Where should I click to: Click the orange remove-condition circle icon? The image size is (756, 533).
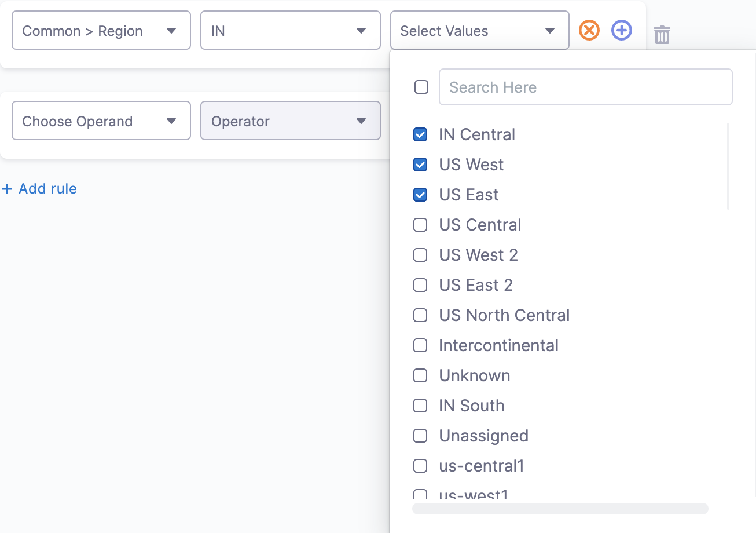589,30
